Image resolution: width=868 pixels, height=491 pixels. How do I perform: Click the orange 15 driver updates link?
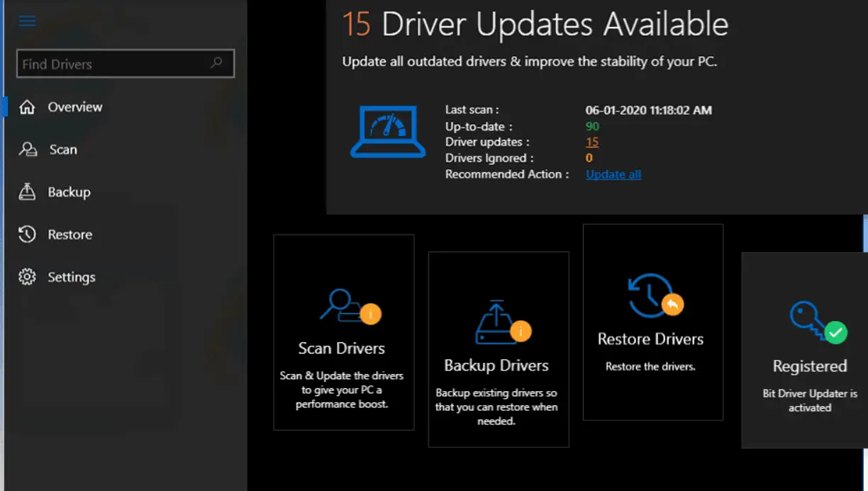coord(592,142)
